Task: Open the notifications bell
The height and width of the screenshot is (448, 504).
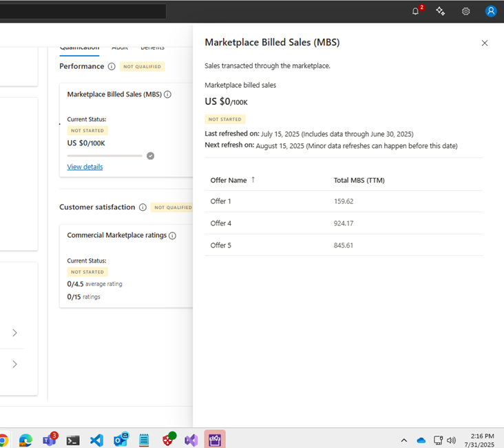Action: click(416, 11)
